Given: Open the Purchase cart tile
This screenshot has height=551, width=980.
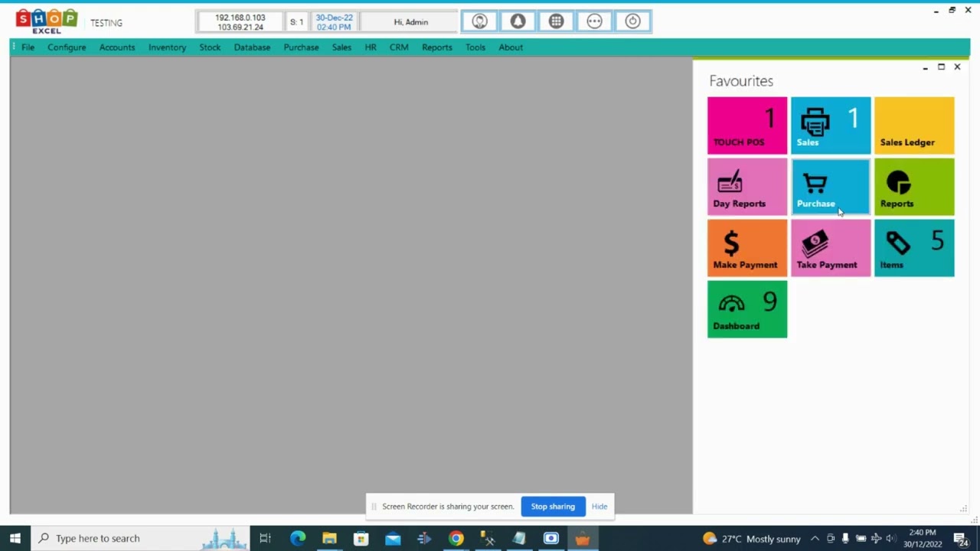Looking at the screenshot, I should [831, 187].
